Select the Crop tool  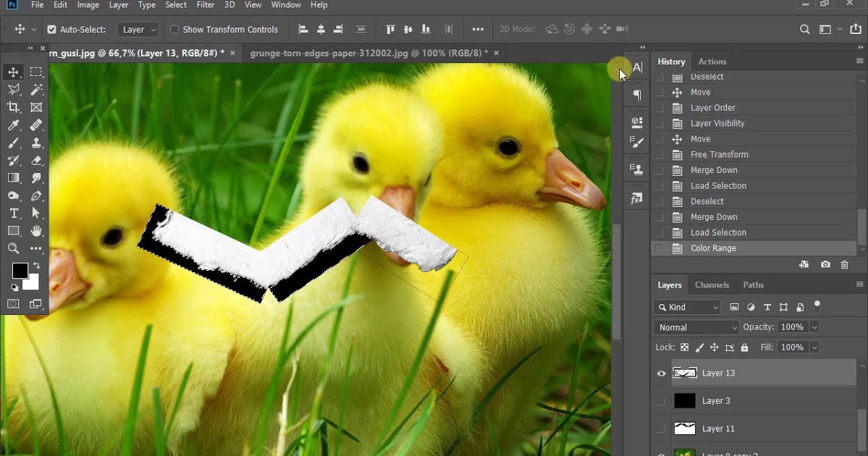pos(14,107)
